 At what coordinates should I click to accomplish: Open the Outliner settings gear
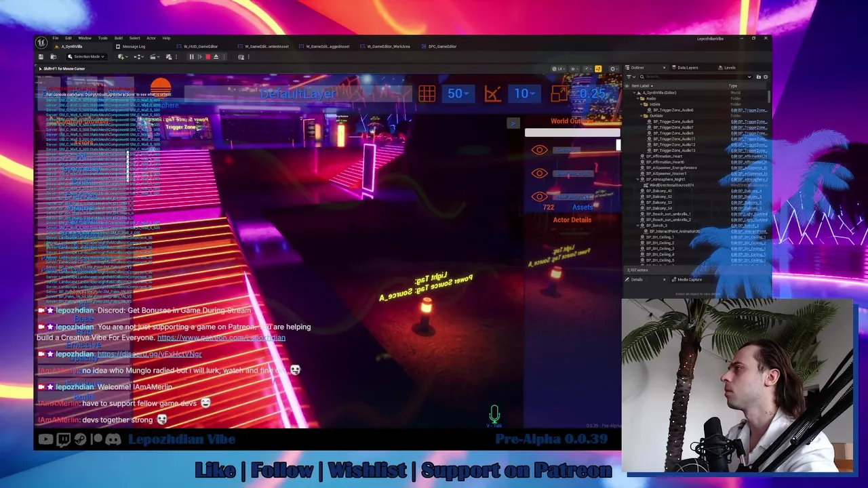point(766,77)
